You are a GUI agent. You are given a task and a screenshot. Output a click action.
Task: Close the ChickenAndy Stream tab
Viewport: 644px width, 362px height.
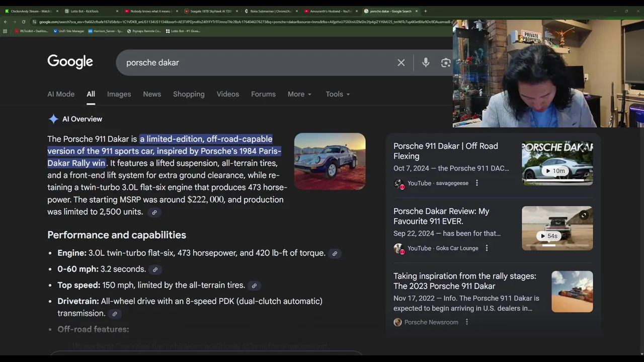point(57,11)
